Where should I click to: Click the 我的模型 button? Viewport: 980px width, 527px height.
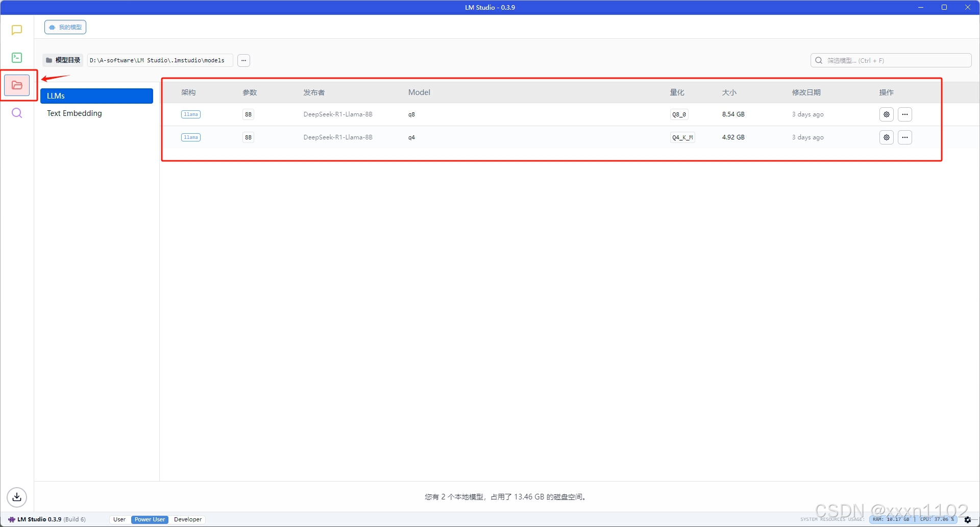[x=65, y=27]
